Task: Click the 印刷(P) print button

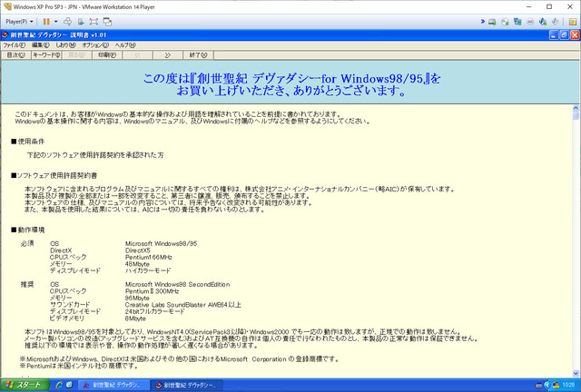Action: click(107, 55)
